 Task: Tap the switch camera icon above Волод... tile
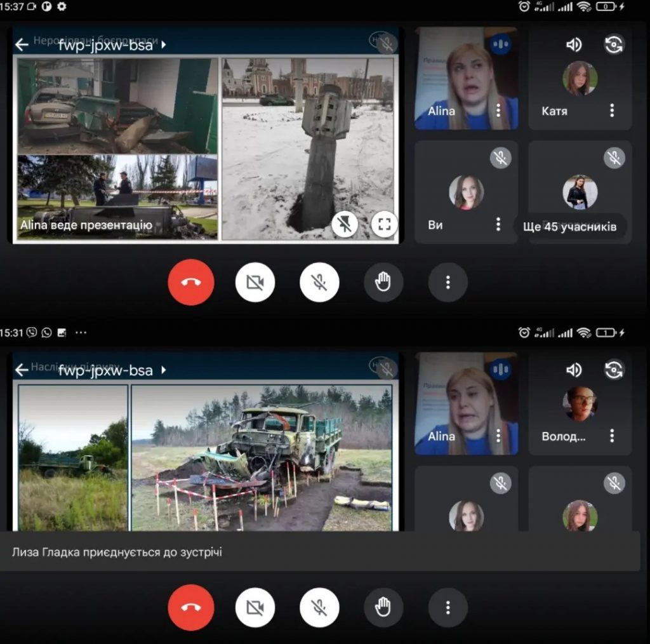click(614, 370)
